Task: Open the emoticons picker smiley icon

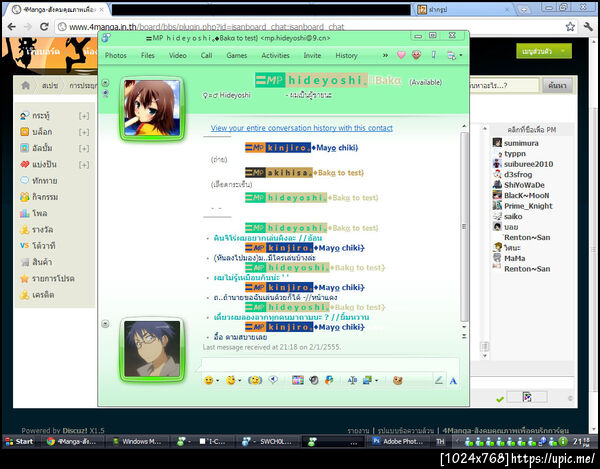Action: coord(209,380)
